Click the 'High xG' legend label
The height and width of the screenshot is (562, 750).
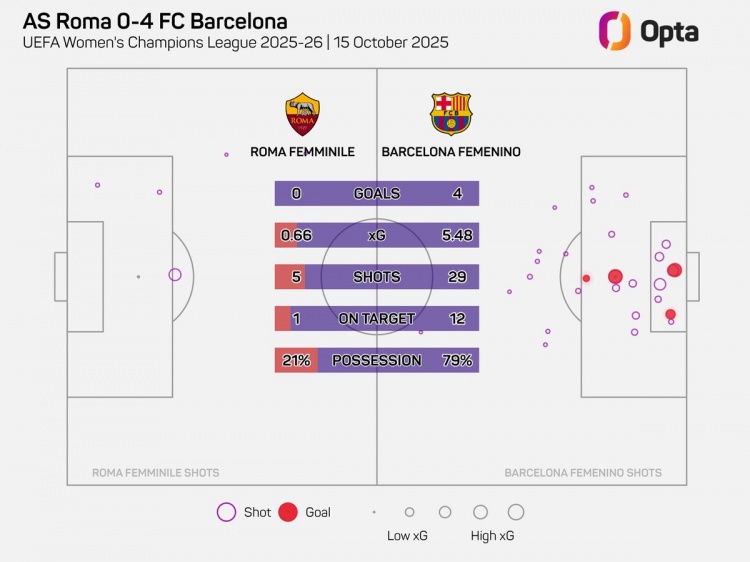click(493, 536)
